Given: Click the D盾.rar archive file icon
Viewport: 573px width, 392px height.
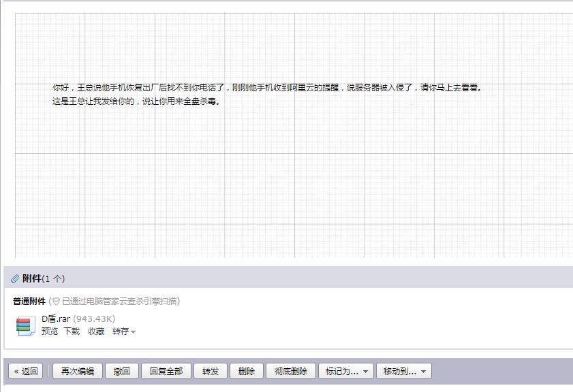Looking at the screenshot, I should [x=26, y=326].
